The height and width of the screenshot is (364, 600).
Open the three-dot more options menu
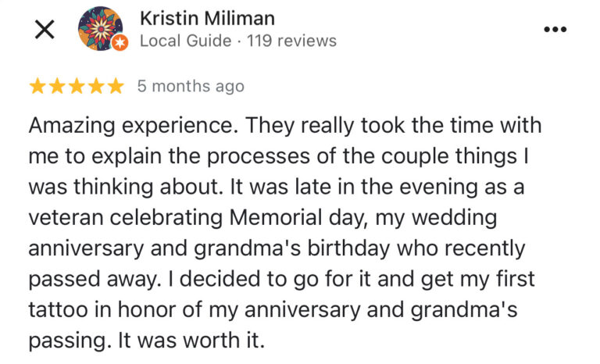pos(554,30)
